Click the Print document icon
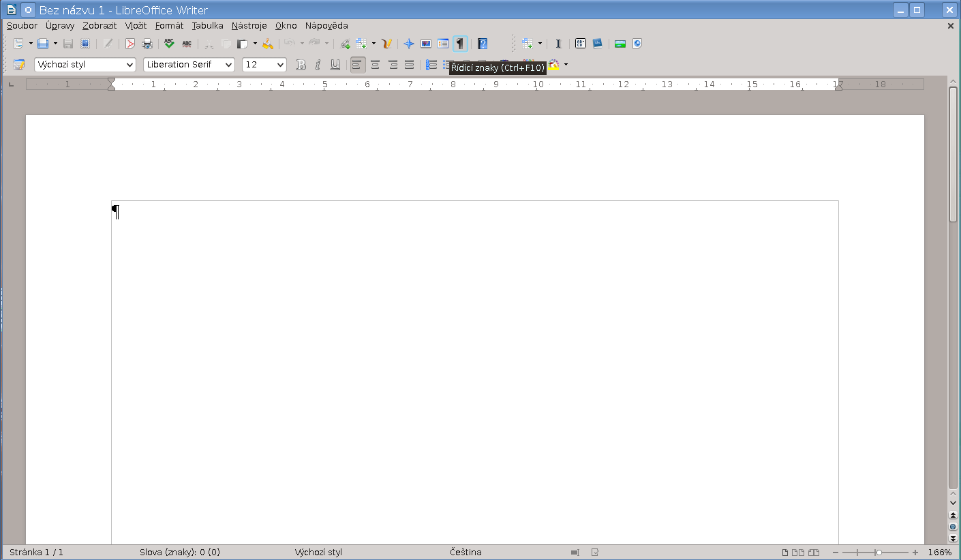Viewport: 961px width, 560px height. (x=147, y=44)
